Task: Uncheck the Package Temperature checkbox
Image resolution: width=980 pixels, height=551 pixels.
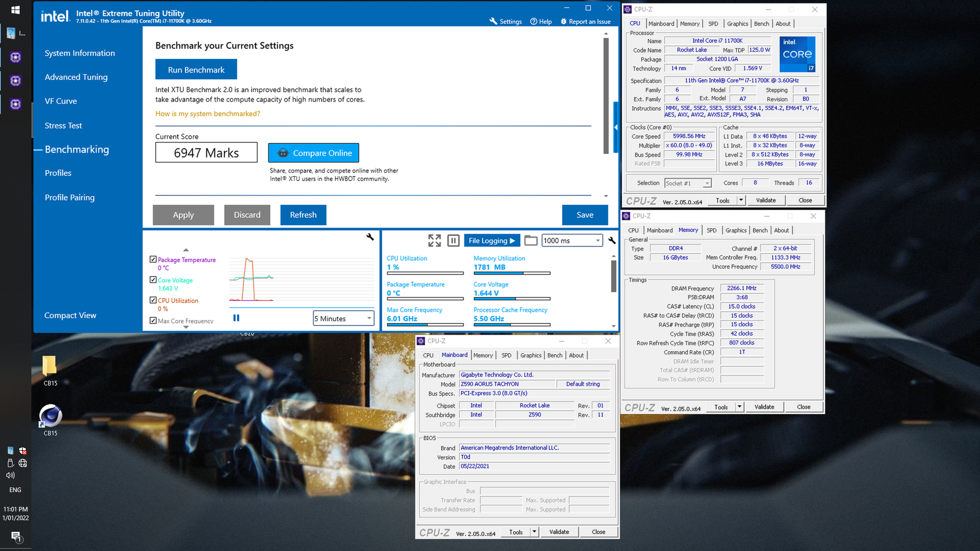Action: coord(153,259)
